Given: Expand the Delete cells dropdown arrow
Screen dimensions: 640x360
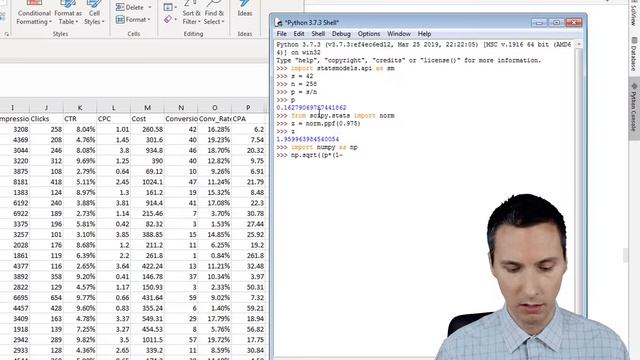Looking at the screenshot, I should (149, 7).
